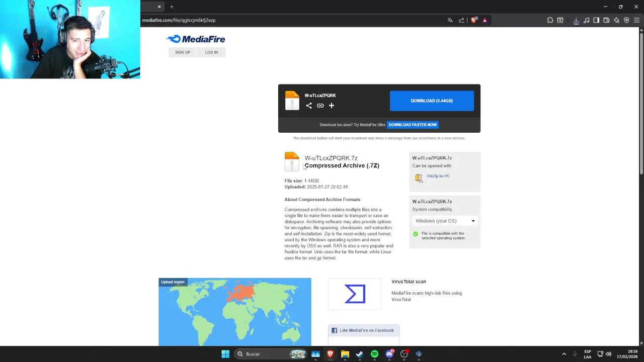Click the tab search icon in toolbar

click(x=560, y=20)
